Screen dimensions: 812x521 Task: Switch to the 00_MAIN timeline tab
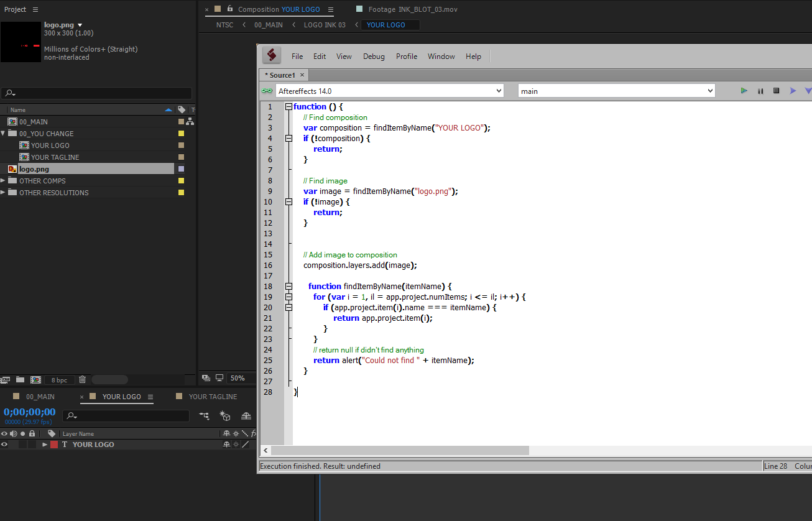40,397
